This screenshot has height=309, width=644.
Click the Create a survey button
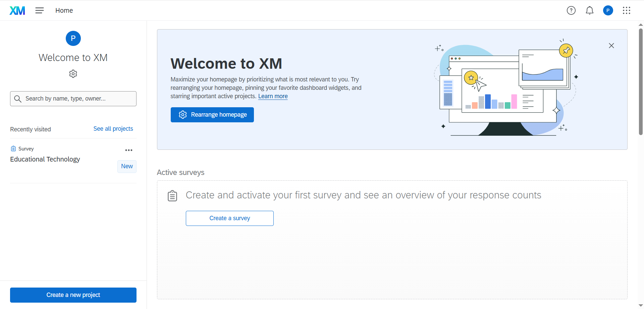click(229, 218)
